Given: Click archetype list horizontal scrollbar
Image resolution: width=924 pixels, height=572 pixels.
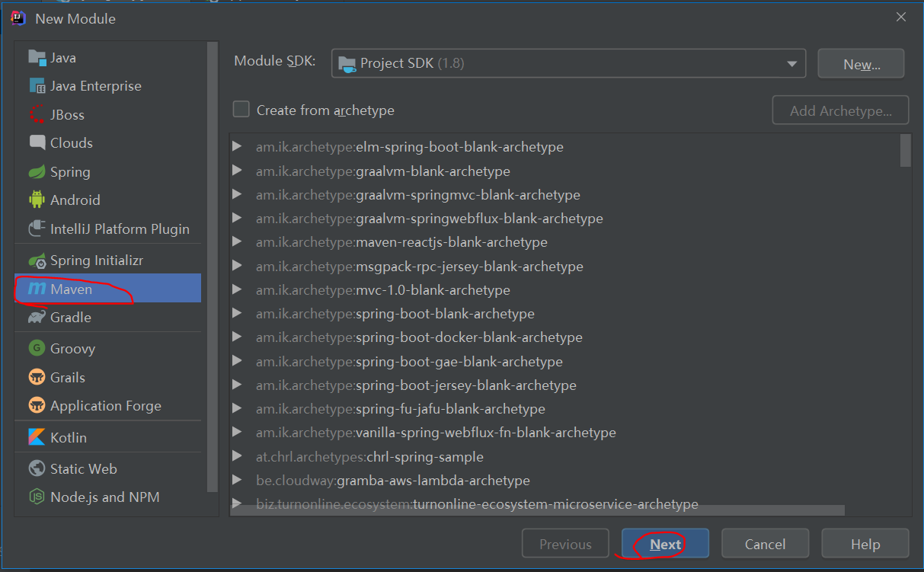Looking at the screenshot, I should (538, 510).
